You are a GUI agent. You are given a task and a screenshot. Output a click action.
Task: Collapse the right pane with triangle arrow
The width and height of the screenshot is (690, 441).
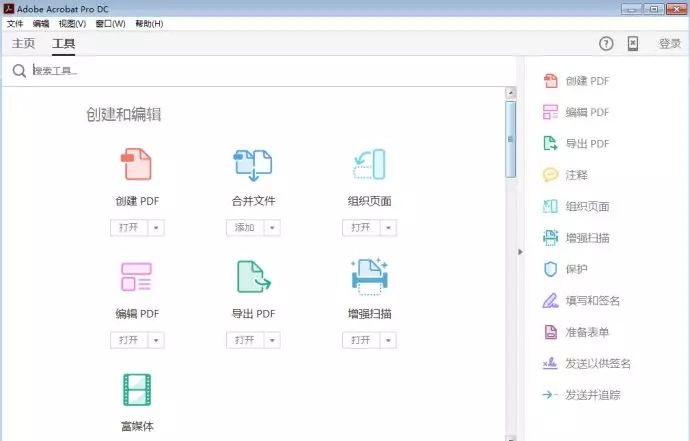pos(521,252)
